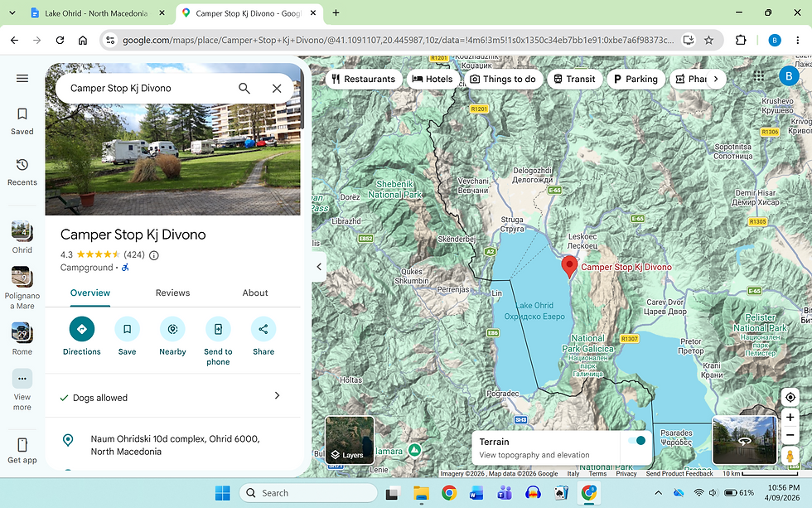Click Send Product Feedback link
Screen dimensions: 812x508
coord(679,473)
